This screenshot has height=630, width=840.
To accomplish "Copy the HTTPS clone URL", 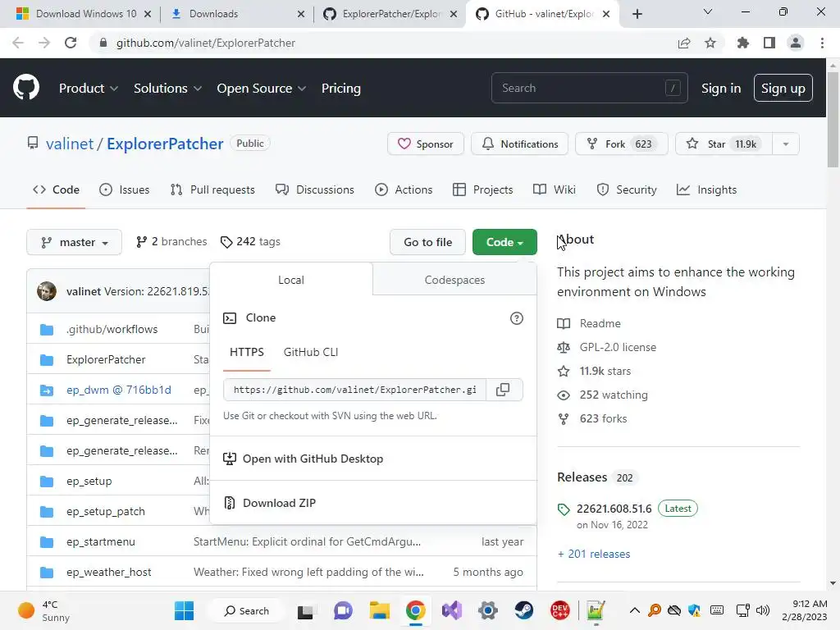I will pyautogui.click(x=503, y=390).
